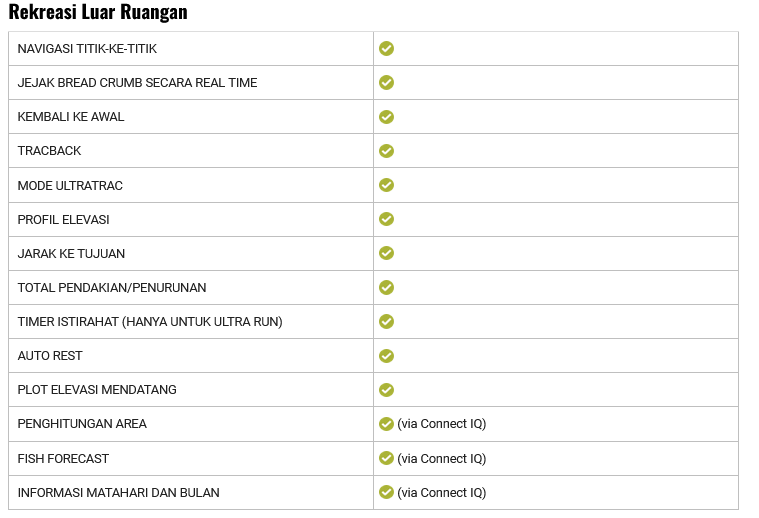Click the Auto Rest checkmark icon
The width and height of the screenshot is (759, 518).
point(386,356)
